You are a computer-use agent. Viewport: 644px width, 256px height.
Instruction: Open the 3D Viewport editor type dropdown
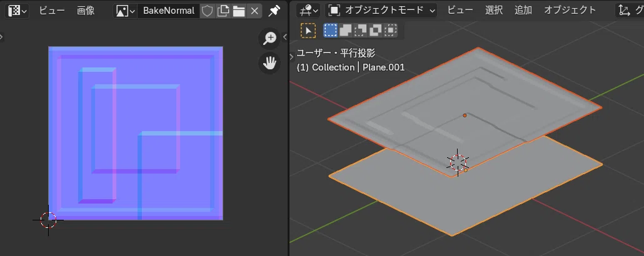(309, 11)
